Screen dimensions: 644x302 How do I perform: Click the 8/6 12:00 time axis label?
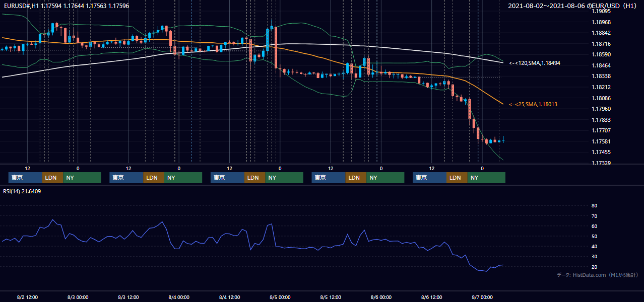(432, 297)
